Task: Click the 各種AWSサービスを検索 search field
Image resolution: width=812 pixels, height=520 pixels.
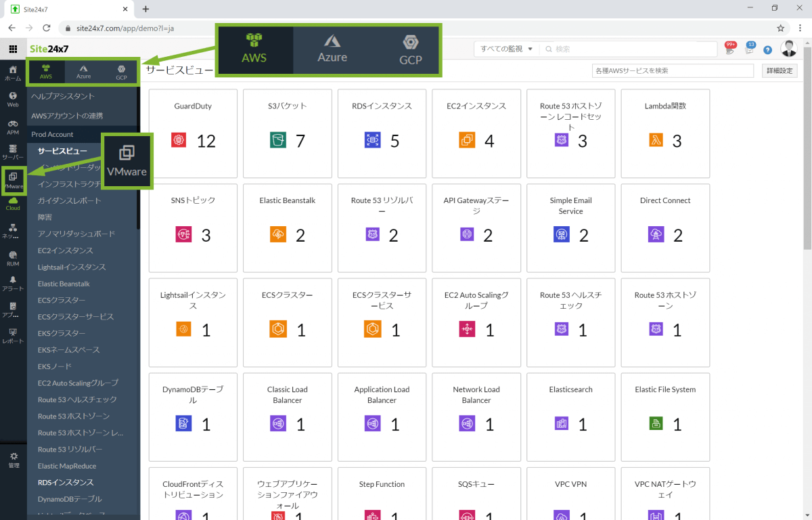Action: (673, 71)
